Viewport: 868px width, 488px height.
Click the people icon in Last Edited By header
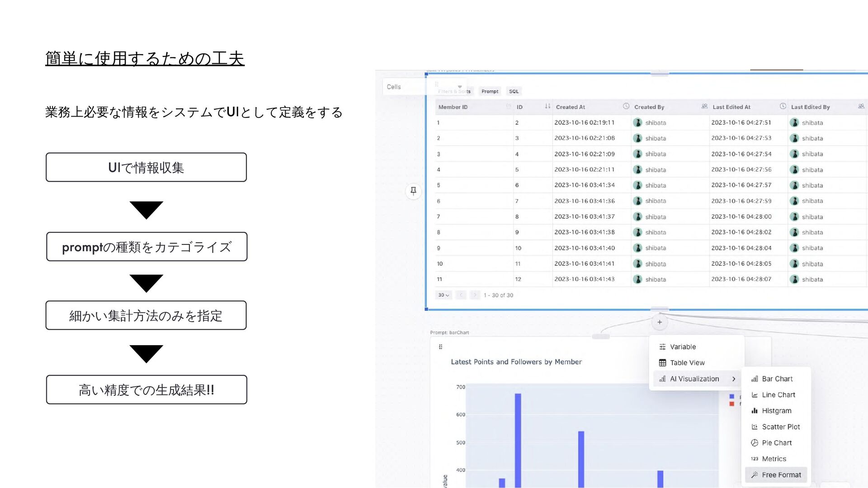pyautogui.click(x=861, y=106)
